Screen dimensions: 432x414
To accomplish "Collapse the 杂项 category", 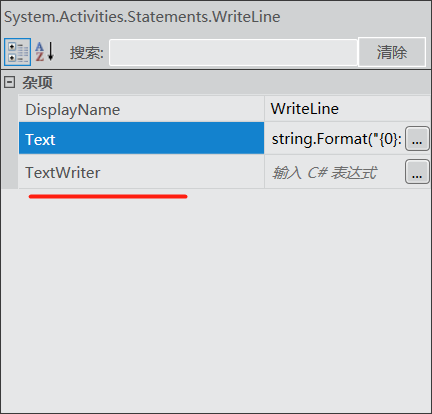I will (x=9, y=82).
